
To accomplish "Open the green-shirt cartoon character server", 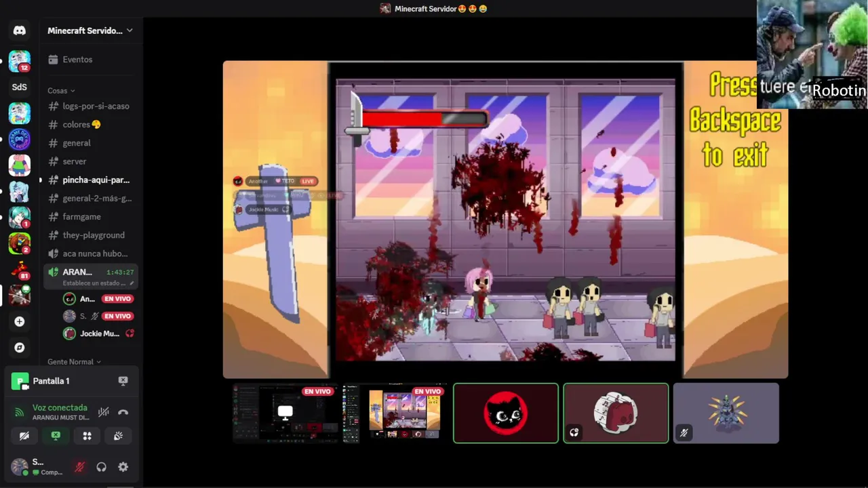I will (20, 165).
